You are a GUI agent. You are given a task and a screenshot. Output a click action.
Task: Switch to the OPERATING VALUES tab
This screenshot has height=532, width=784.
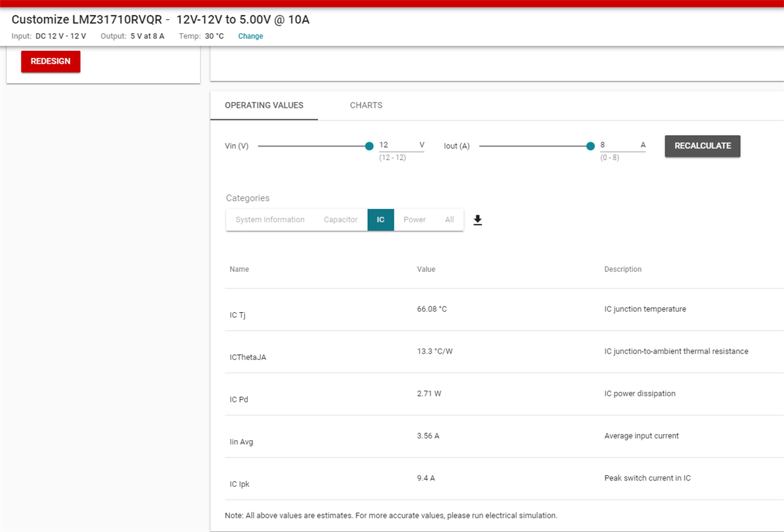[x=264, y=105]
